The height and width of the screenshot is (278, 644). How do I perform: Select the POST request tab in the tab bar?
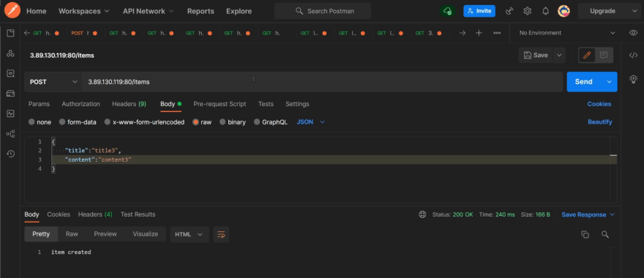(x=83, y=33)
